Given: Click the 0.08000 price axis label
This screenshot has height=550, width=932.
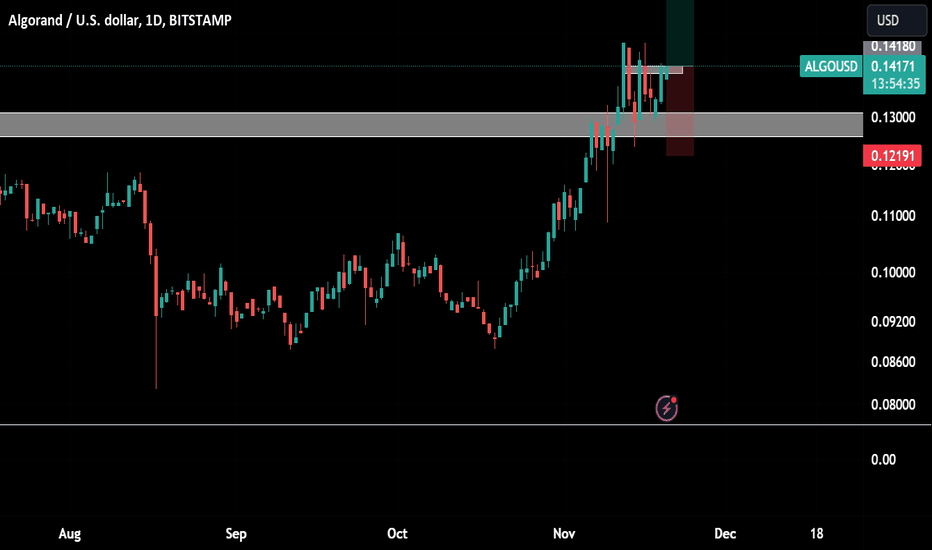Looking at the screenshot, I should coord(893,404).
